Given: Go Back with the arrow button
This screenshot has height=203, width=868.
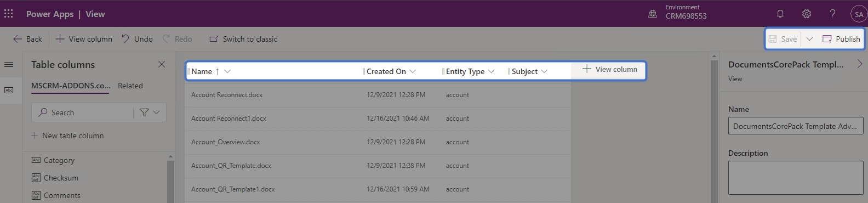Looking at the screenshot, I should 27,39.
